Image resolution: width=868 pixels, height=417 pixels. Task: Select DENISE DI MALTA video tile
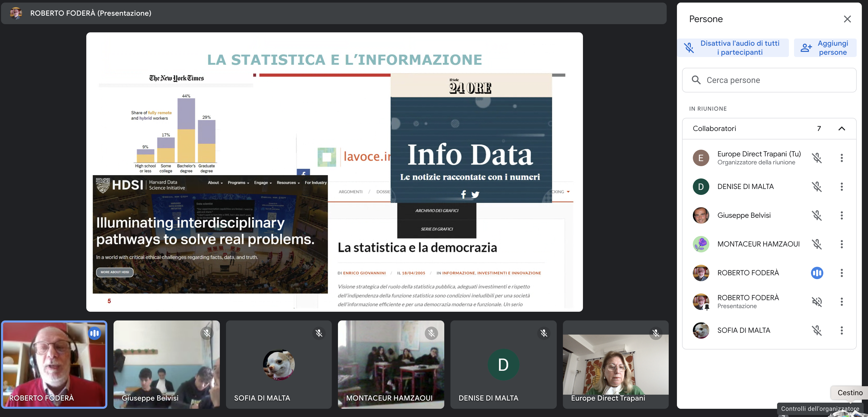[503, 364]
